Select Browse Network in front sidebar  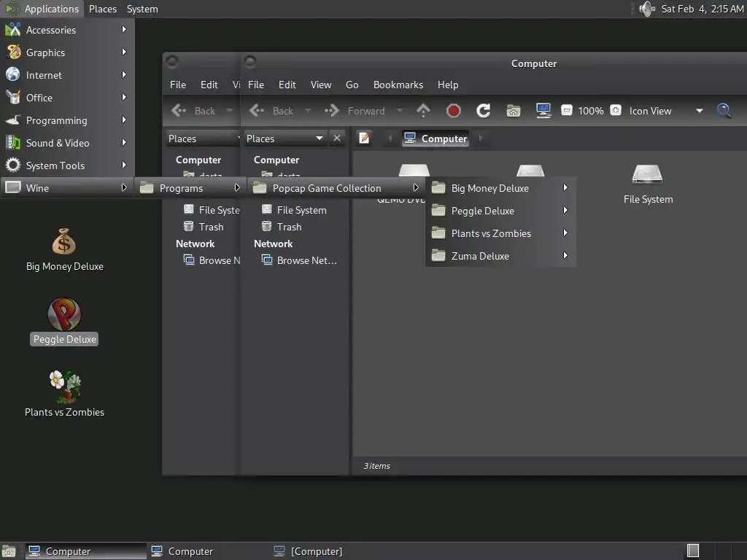pos(300,260)
